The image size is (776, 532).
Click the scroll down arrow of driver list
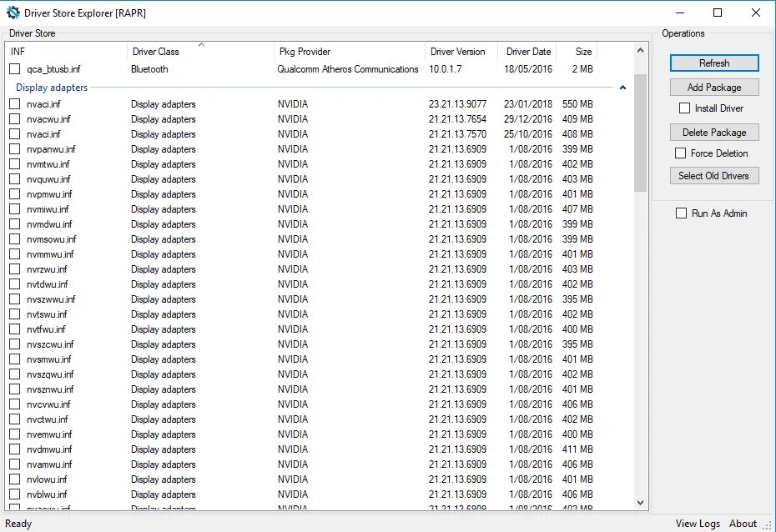pyautogui.click(x=640, y=502)
